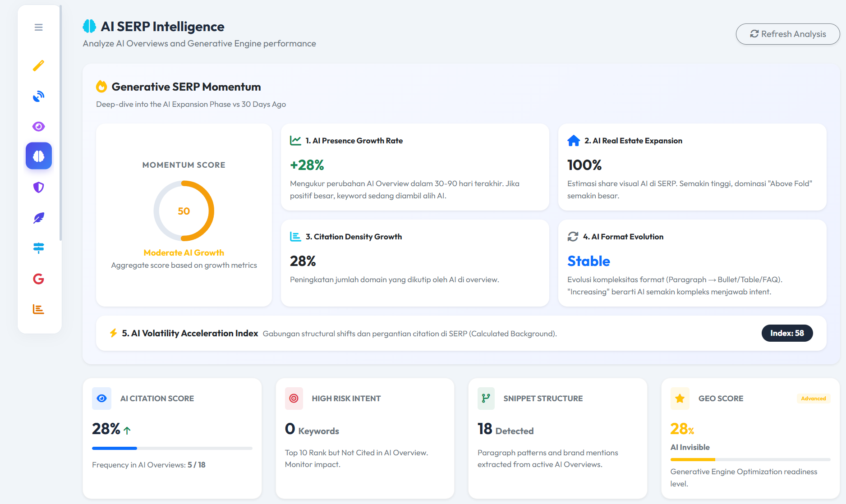Click the Moderate AI Growth label
Screen dimensions: 846x504
pyautogui.click(x=184, y=253)
